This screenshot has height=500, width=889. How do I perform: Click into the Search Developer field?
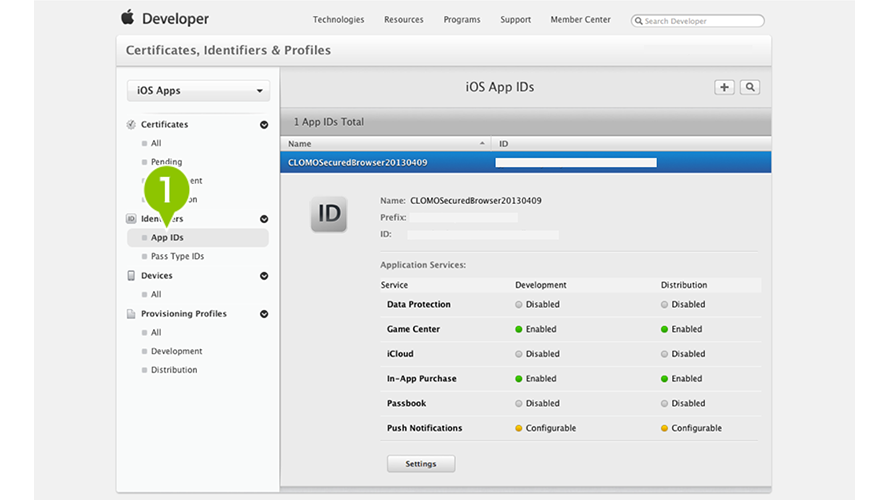tap(698, 21)
